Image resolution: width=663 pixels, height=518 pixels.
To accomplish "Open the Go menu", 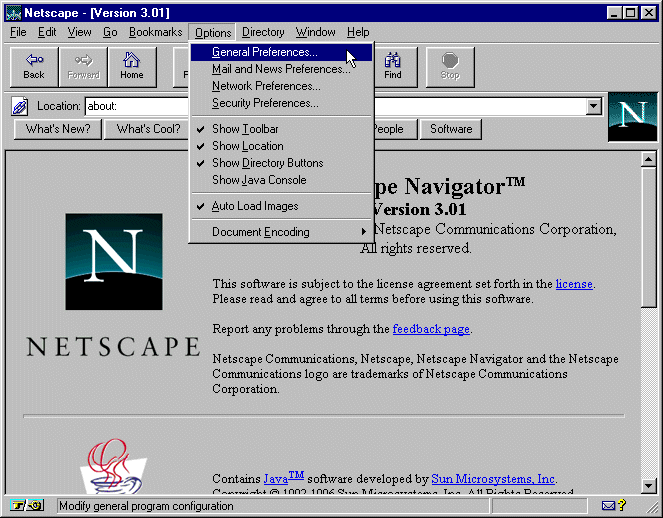I will tap(110, 32).
